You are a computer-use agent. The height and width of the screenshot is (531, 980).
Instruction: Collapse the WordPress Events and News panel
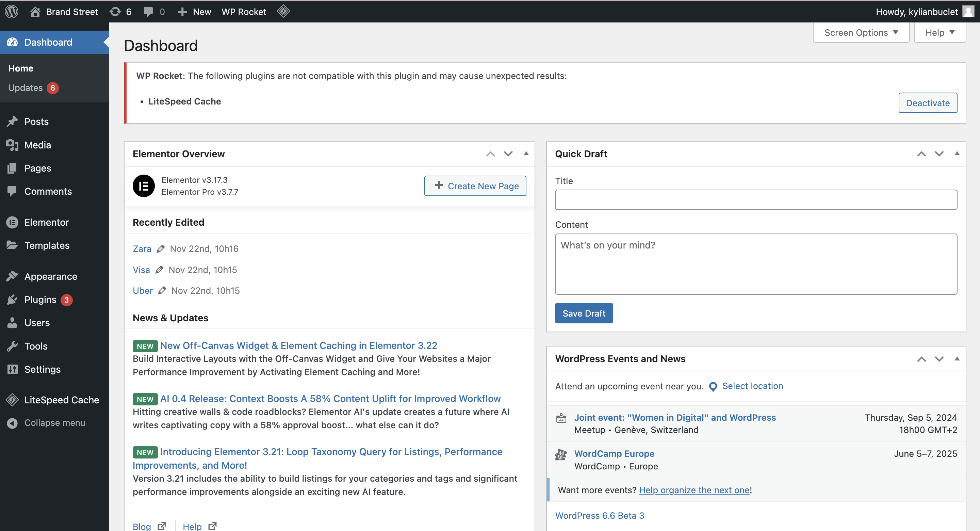(x=957, y=358)
